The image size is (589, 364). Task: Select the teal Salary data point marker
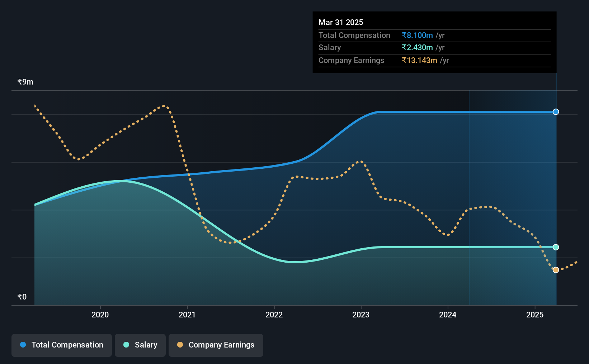[556, 247]
